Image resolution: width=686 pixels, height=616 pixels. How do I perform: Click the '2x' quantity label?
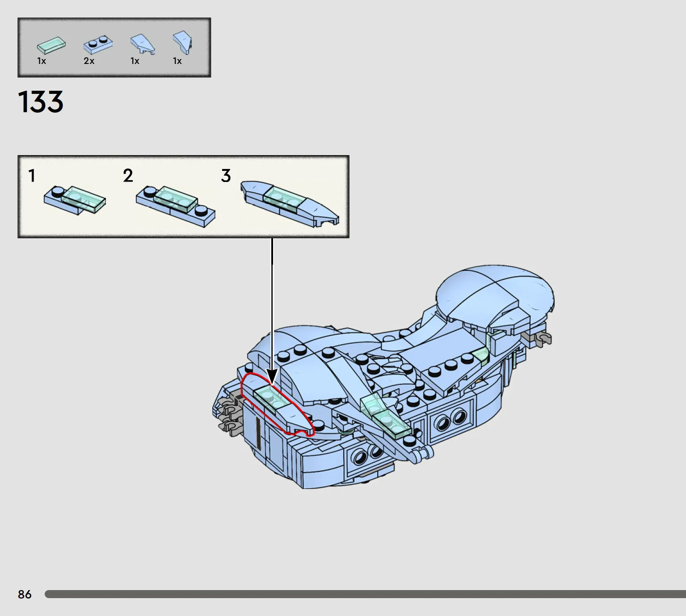(89, 61)
